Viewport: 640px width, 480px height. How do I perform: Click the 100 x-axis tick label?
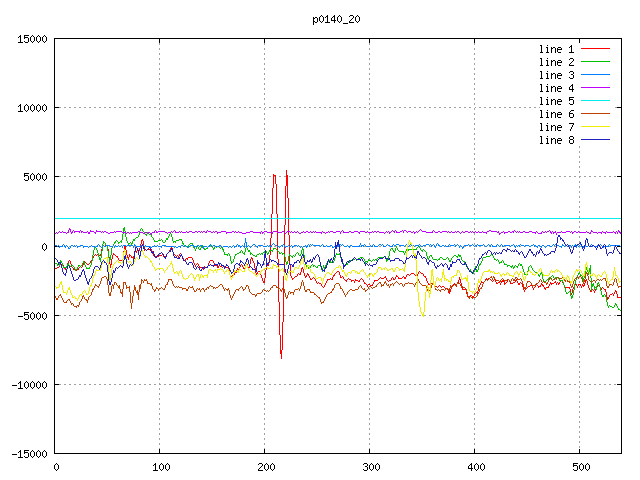[160, 467]
